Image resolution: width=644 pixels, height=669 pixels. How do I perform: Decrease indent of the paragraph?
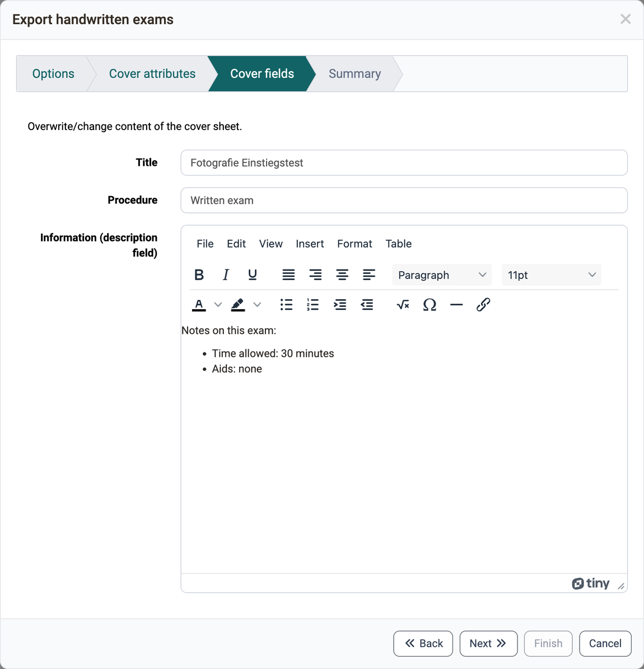click(367, 305)
